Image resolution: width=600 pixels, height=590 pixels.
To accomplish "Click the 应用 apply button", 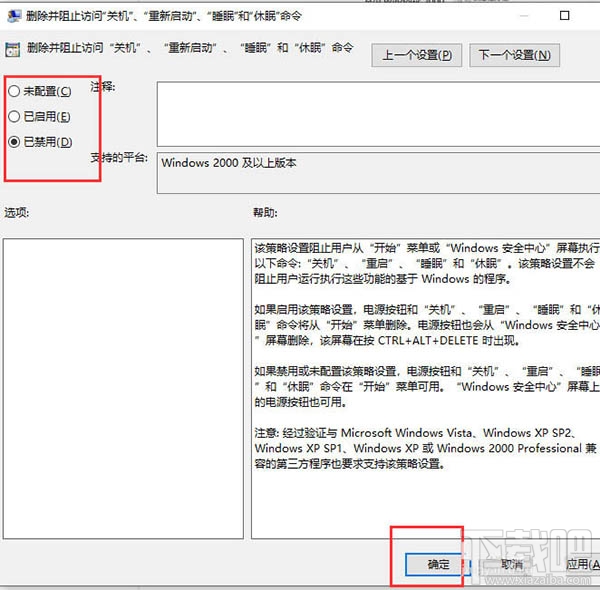I will click(x=582, y=564).
